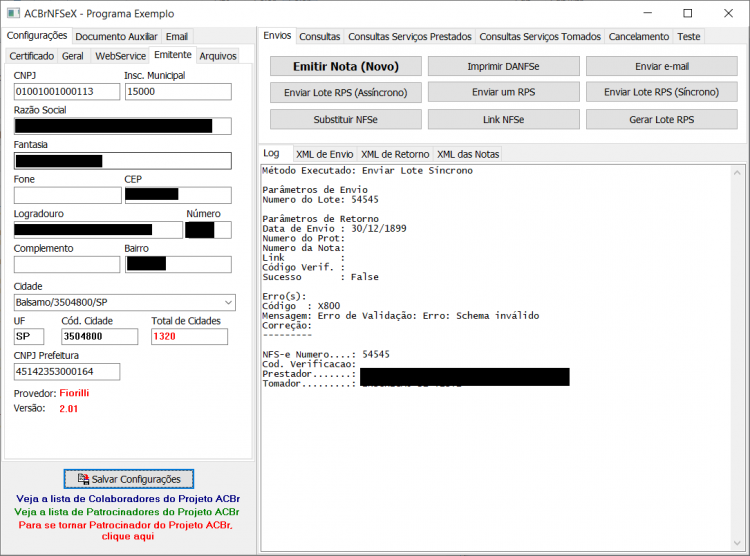Switch to the Configurações tab
Screen dimensions: 750x556
37,36
